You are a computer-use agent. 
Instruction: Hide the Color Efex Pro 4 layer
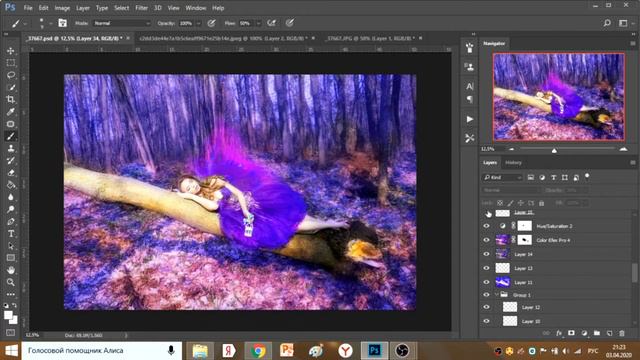[x=486, y=240]
